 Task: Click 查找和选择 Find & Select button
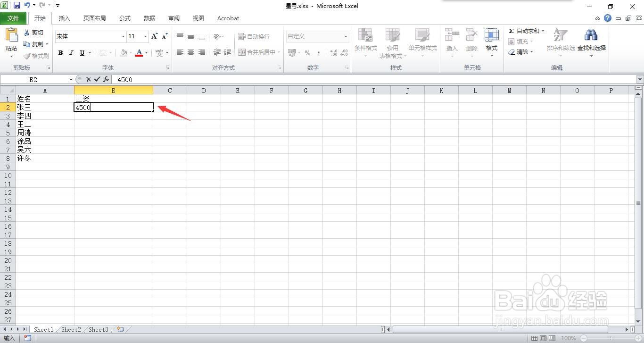(591, 42)
